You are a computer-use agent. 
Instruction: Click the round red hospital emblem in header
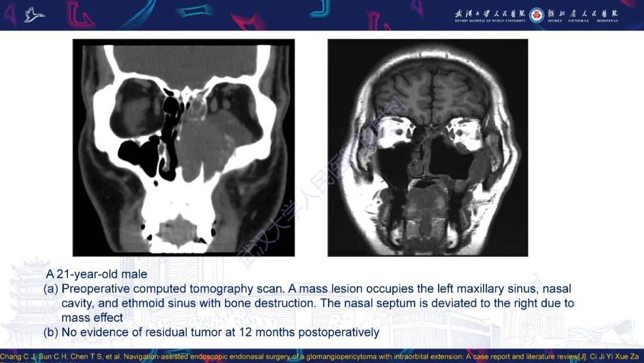point(536,15)
